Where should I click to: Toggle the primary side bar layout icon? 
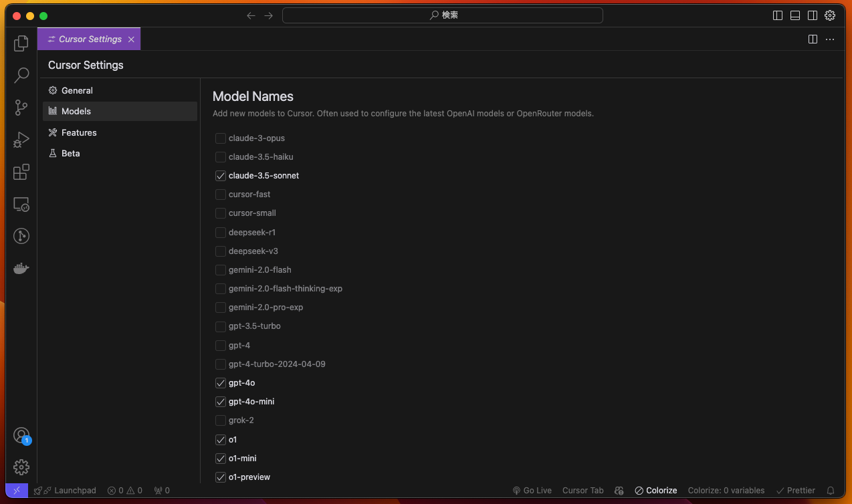(778, 15)
